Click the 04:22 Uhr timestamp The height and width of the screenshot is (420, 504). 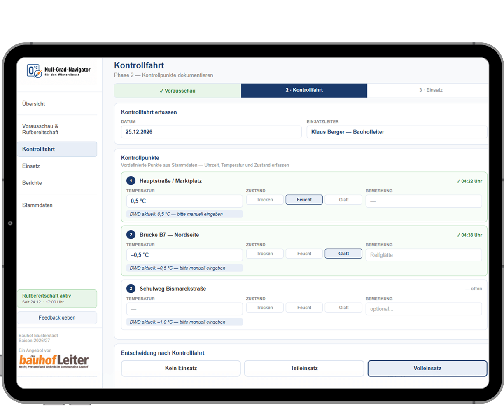click(469, 181)
